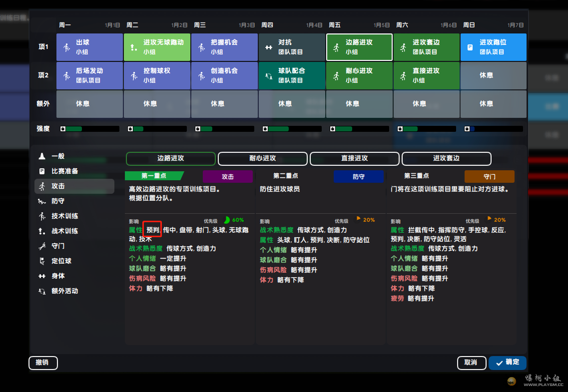Click the 1月7日 date label
The height and width of the screenshot is (392, 568).
(x=516, y=25)
